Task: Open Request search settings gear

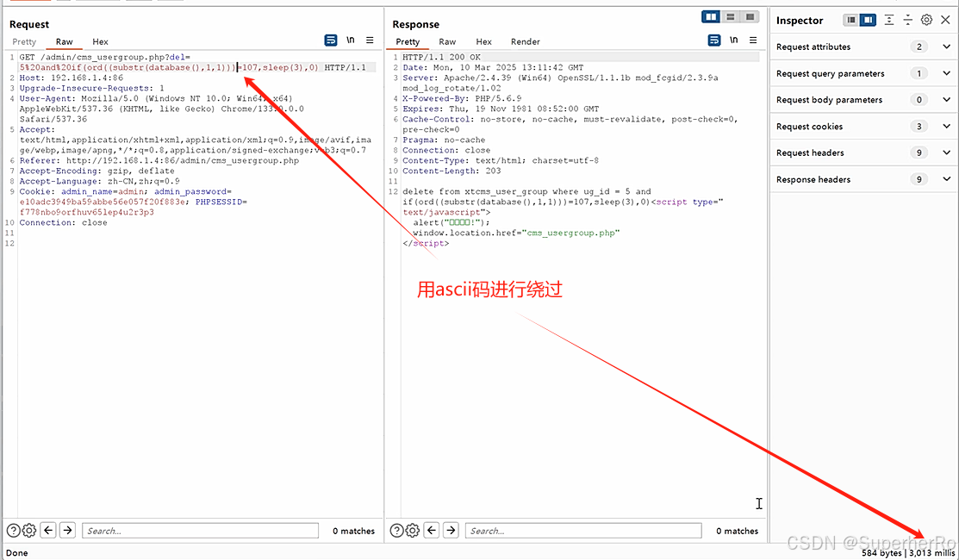Action: pyautogui.click(x=29, y=531)
